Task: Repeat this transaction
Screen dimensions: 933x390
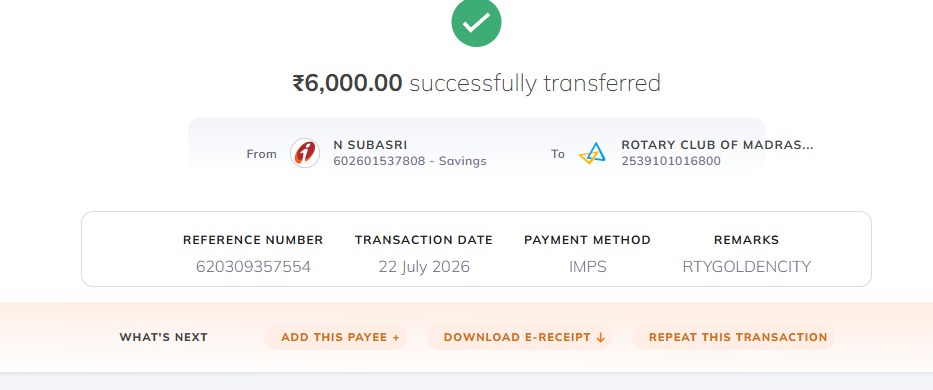Action: point(733,337)
